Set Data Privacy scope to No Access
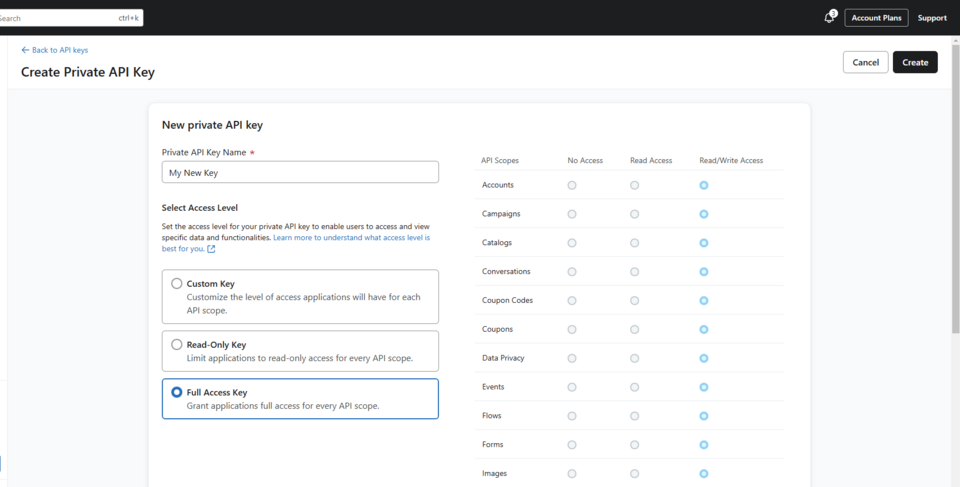960x487 pixels. tap(572, 358)
